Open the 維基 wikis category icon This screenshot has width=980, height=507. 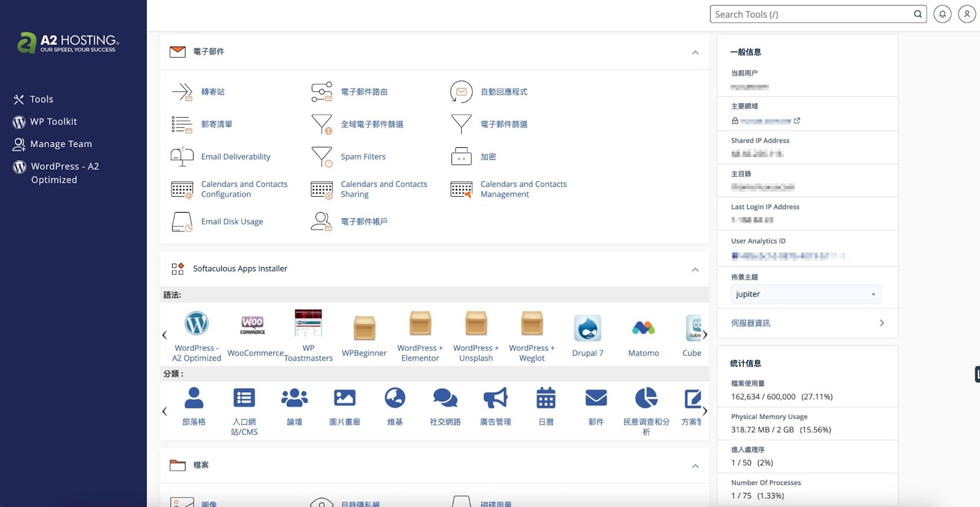395,398
